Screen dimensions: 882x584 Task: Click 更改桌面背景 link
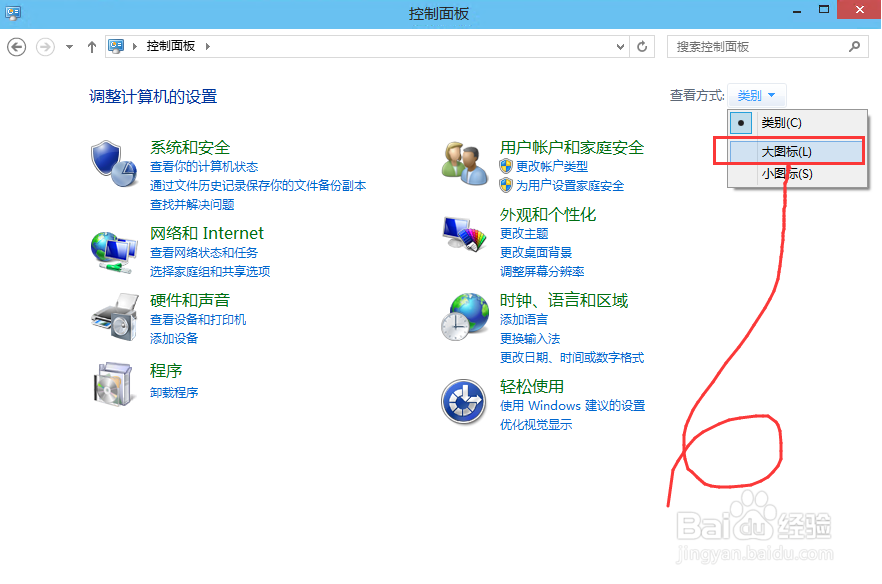point(538,253)
